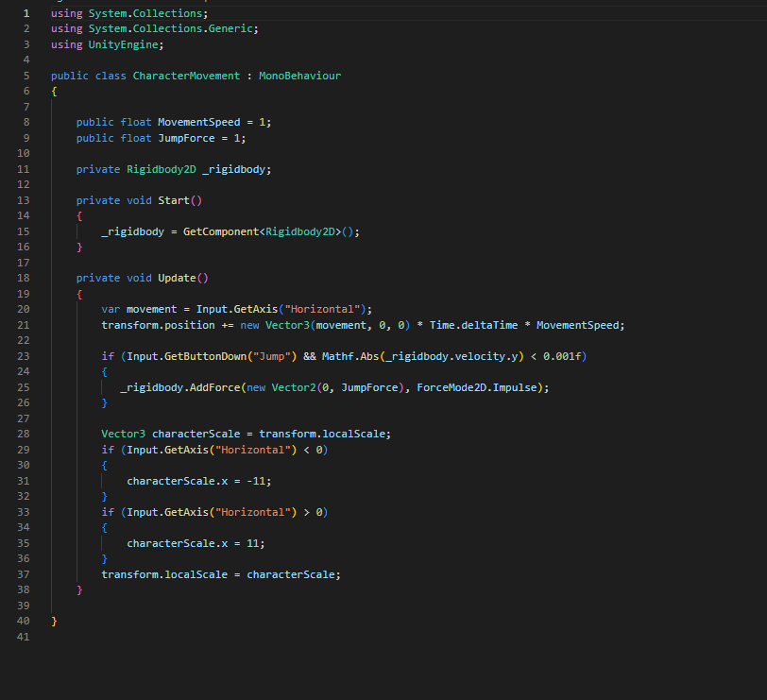767x700 pixels.
Task: Click the Mathf.Abs function call
Action: pyautogui.click(x=350, y=356)
